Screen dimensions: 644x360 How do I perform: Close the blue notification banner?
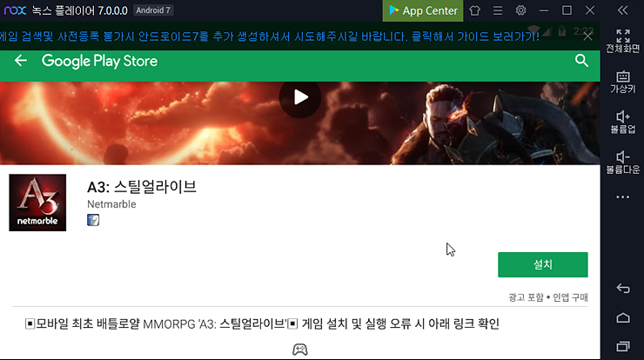tap(587, 37)
